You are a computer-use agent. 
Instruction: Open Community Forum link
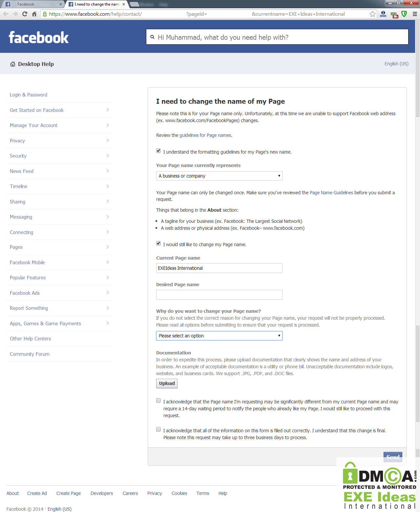(30, 354)
